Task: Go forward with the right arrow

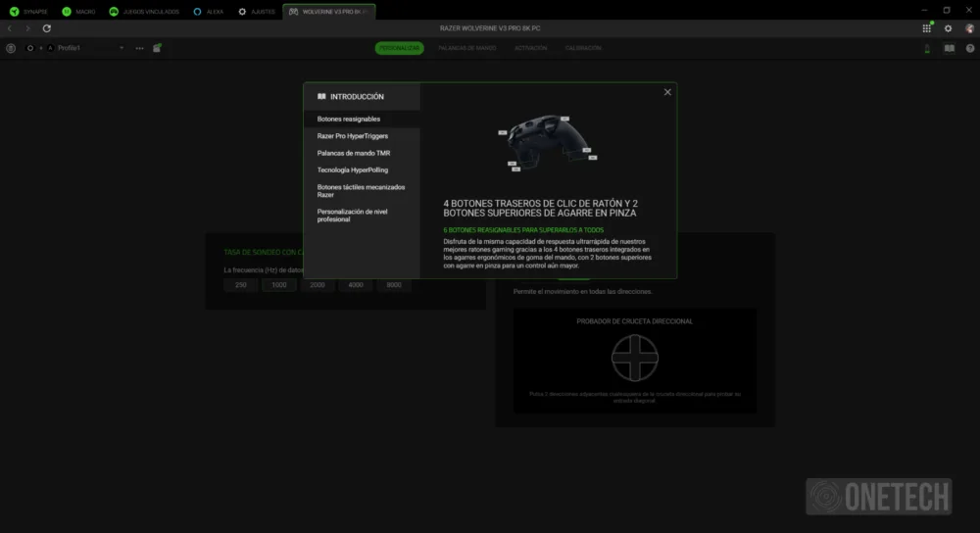Action: point(27,28)
